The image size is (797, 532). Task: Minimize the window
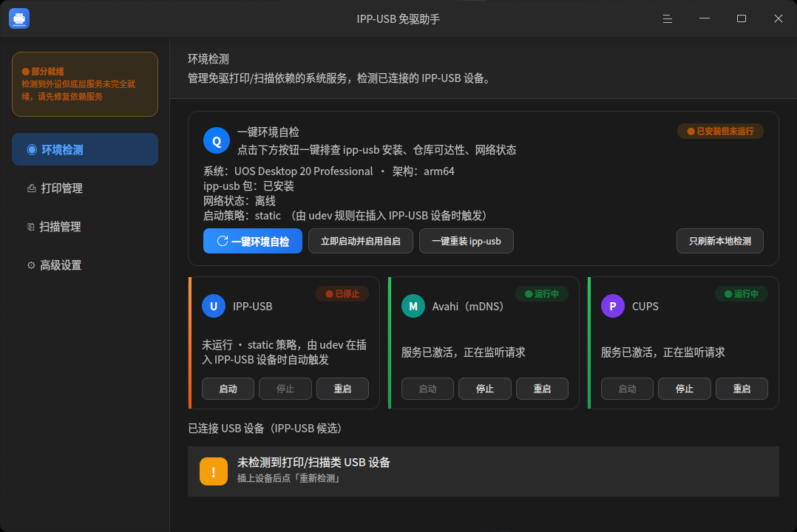pyautogui.click(x=705, y=18)
